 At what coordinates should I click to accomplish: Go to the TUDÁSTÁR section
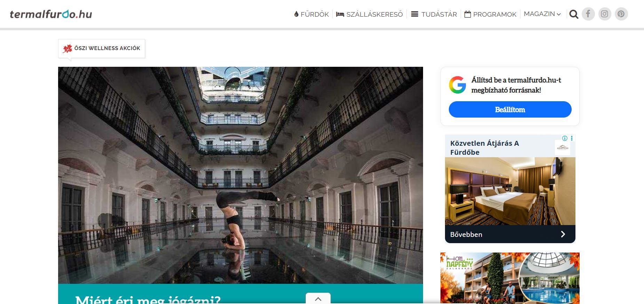[434, 14]
